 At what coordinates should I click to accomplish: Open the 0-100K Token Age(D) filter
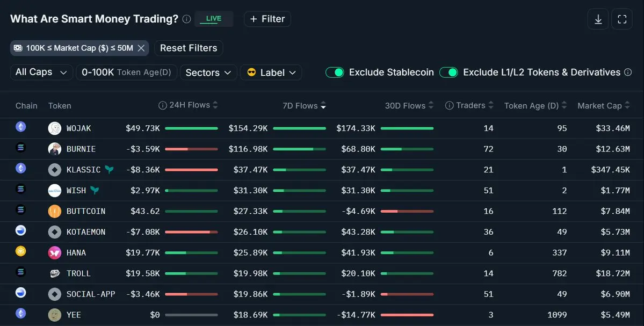point(127,73)
